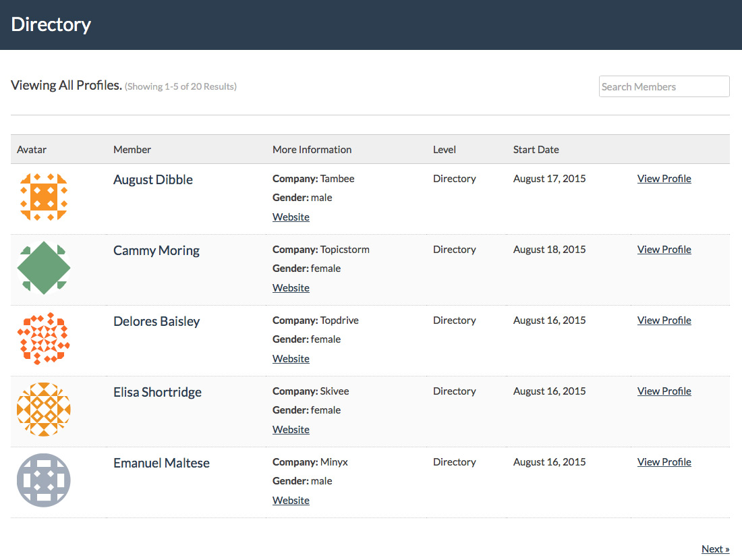Go to the Next page of results
742x560 pixels.
[x=715, y=549]
